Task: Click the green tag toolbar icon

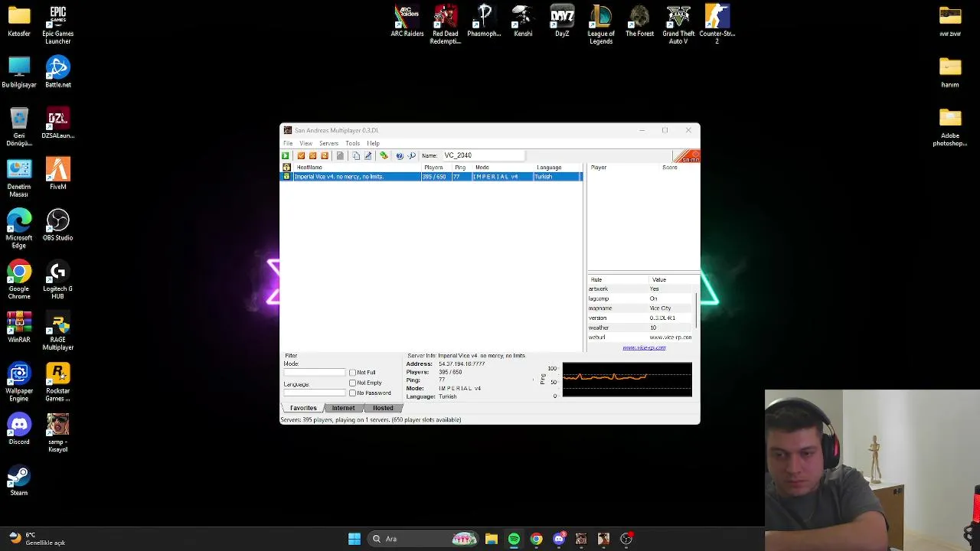Action: tap(384, 155)
